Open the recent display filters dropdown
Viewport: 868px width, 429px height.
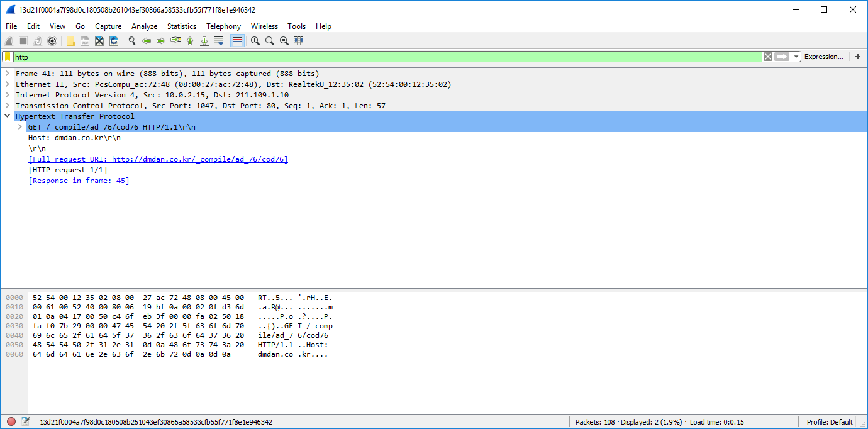point(796,57)
